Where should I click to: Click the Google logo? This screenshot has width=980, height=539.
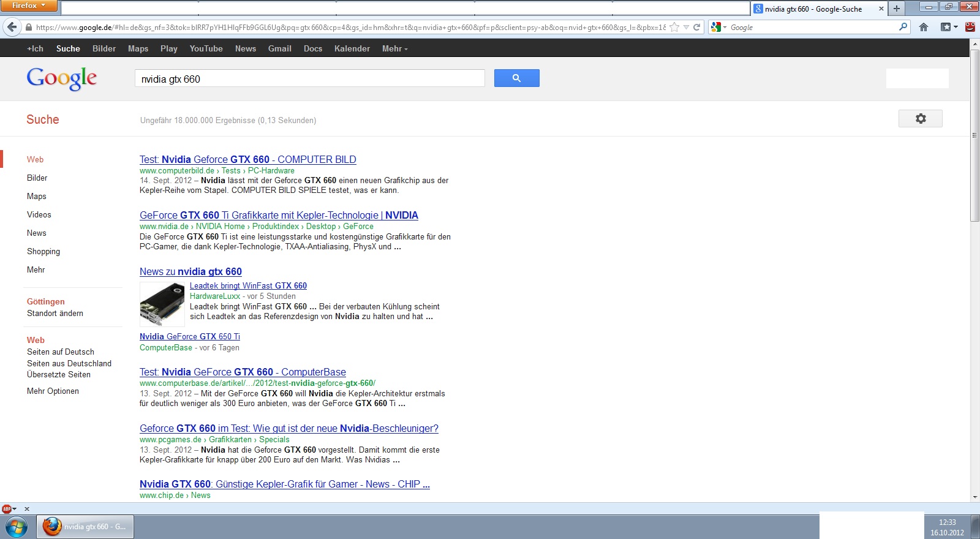[x=61, y=78]
